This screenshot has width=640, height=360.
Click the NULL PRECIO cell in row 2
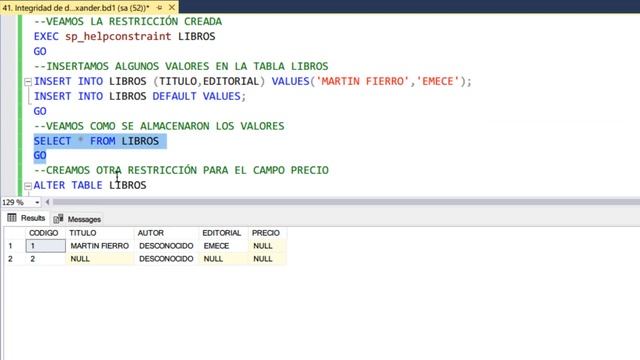[x=267, y=259]
